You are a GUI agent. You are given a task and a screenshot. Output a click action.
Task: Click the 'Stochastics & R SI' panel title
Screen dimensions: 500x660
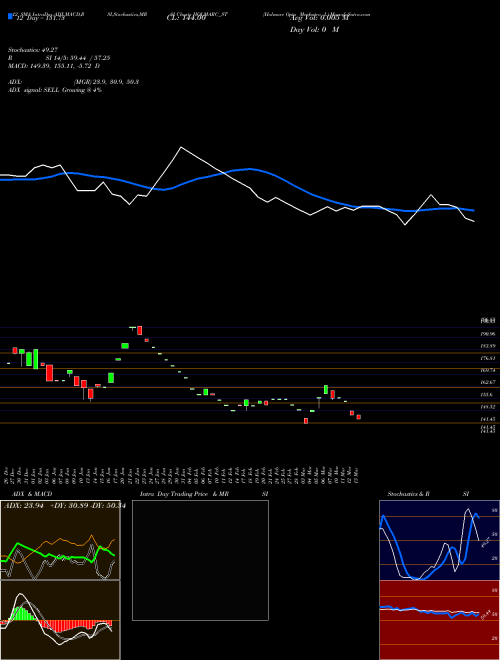tap(428, 494)
